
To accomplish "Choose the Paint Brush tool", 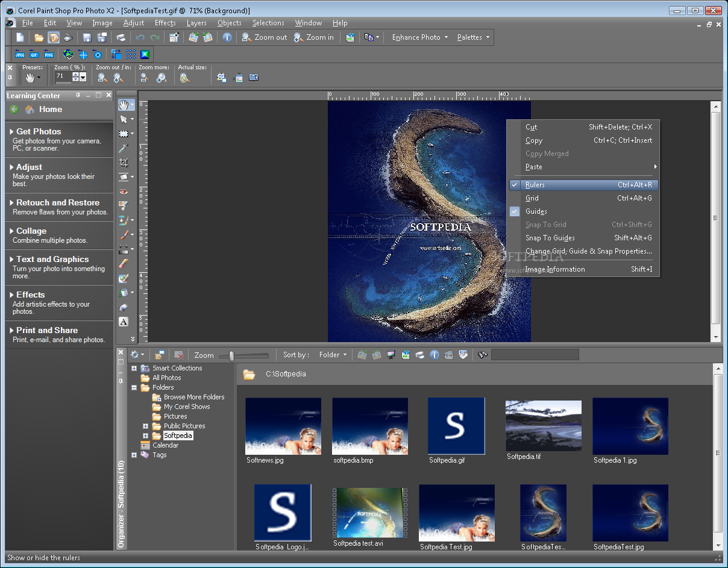I will 124,235.
